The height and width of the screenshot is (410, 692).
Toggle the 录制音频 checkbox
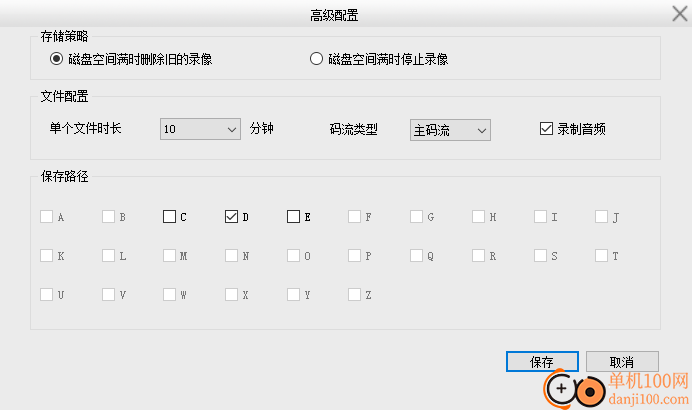coord(546,128)
